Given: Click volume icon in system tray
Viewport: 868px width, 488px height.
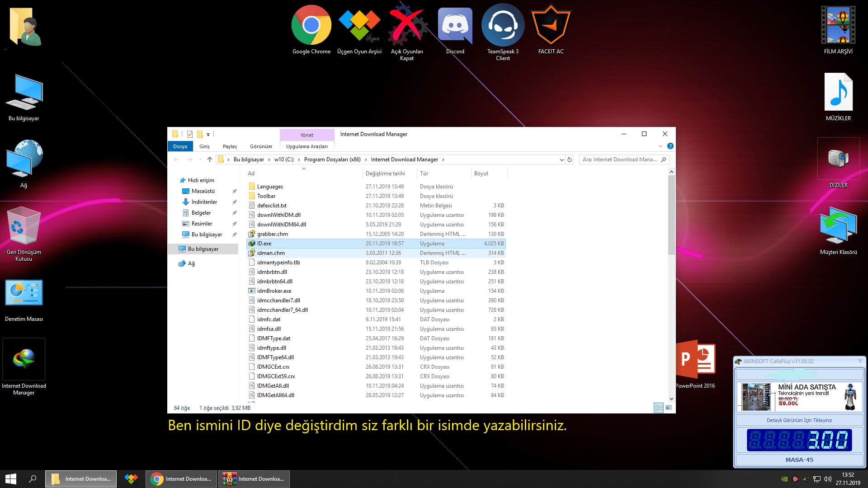Looking at the screenshot, I should 828,479.
